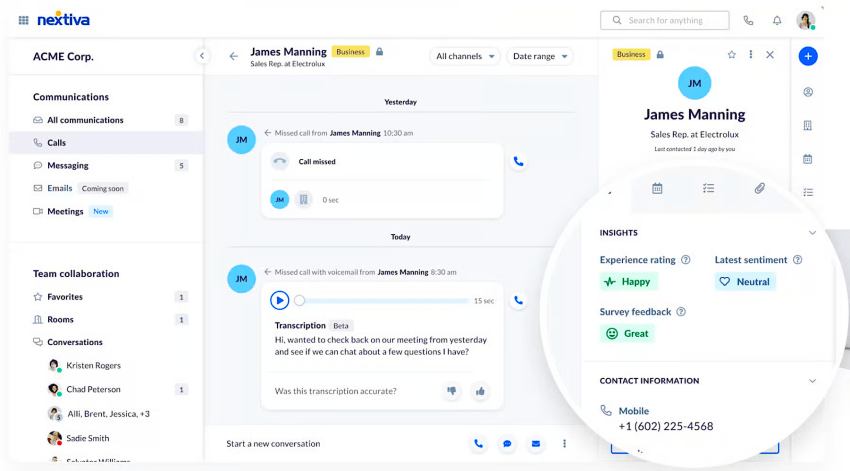Call back from the voicemail card
The width and height of the screenshot is (850, 471).
tap(518, 300)
